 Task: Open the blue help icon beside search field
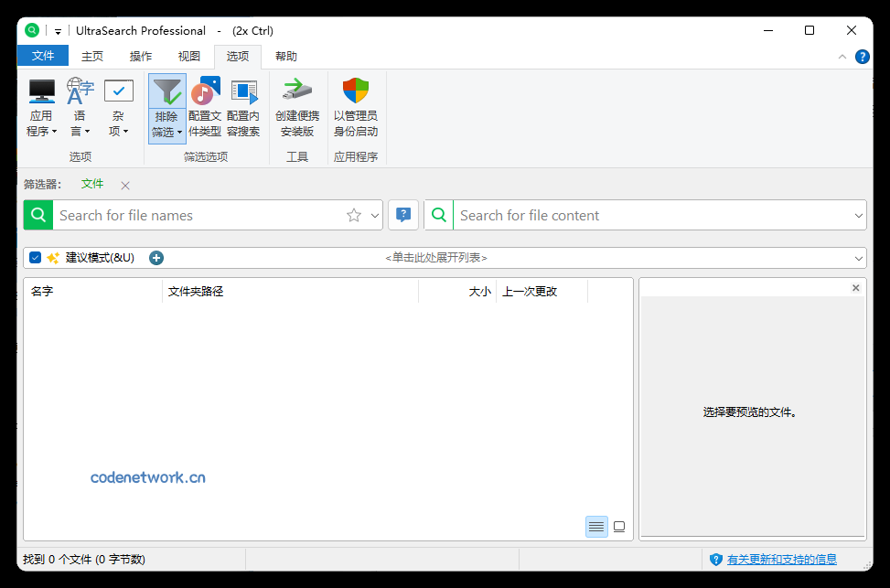(x=402, y=215)
